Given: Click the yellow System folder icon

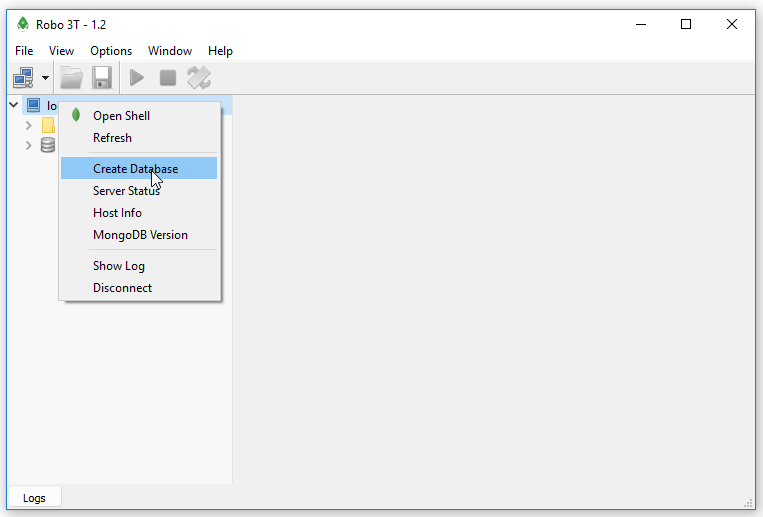Looking at the screenshot, I should pyautogui.click(x=48, y=125).
